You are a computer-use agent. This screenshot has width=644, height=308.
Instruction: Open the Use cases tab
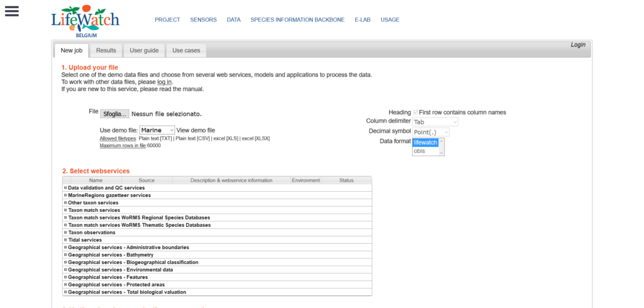point(186,50)
